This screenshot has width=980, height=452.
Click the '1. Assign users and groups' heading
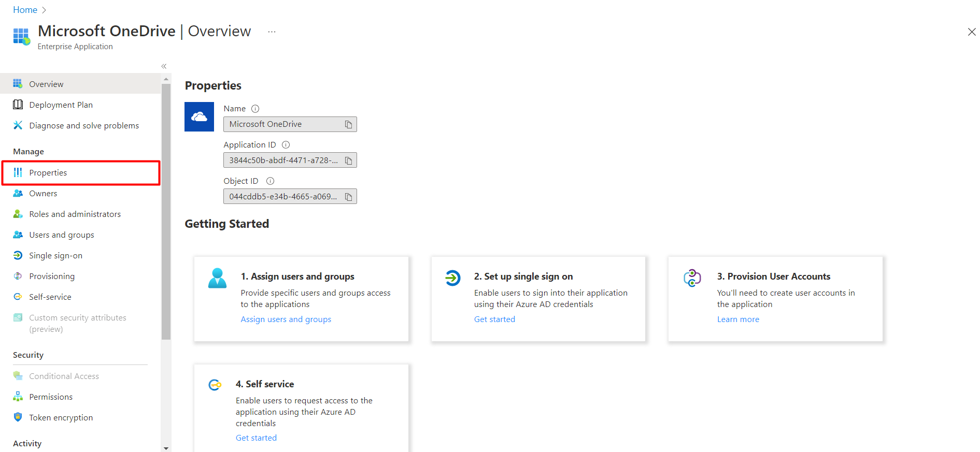297,276
